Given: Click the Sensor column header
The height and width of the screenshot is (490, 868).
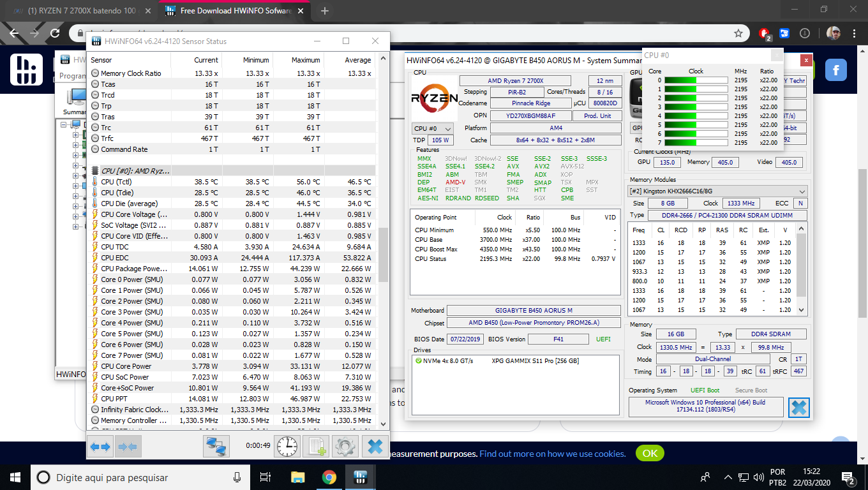Looking at the screenshot, I should point(101,60).
